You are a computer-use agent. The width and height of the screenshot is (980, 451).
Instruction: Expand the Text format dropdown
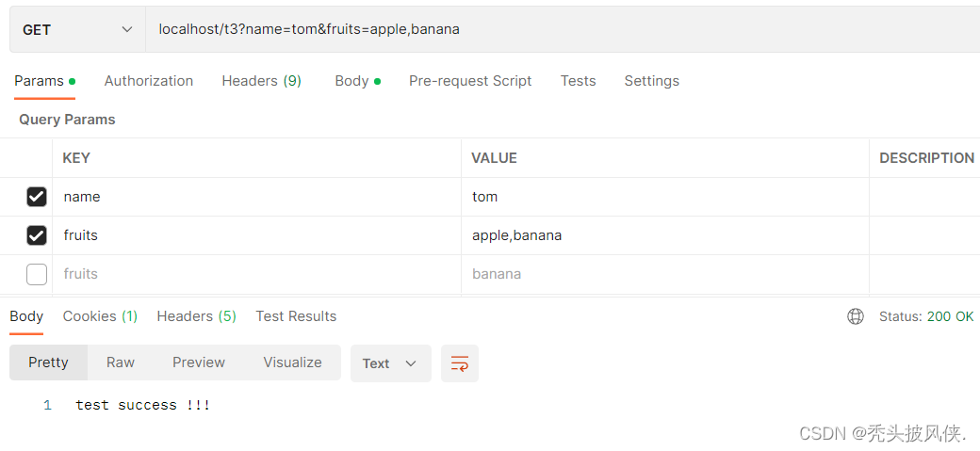click(x=391, y=362)
